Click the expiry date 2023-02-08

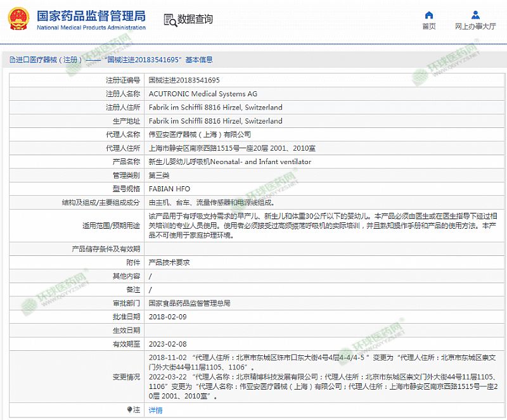(x=167, y=344)
